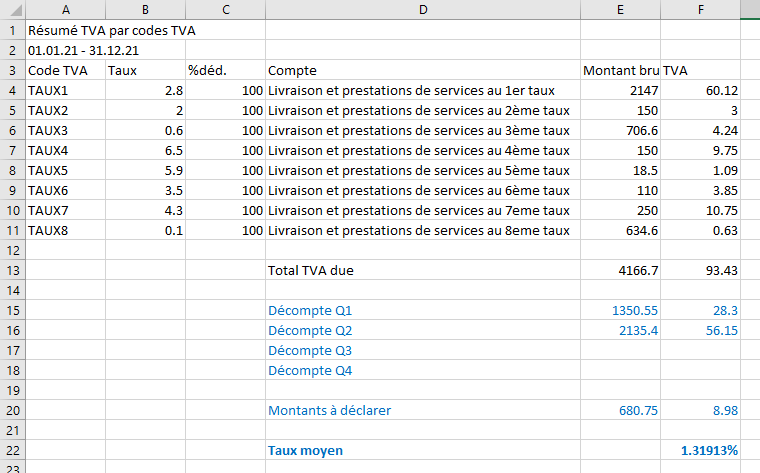The image size is (760, 473).
Task: Click Décompte Q1 cell
Action: tap(423, 310)
